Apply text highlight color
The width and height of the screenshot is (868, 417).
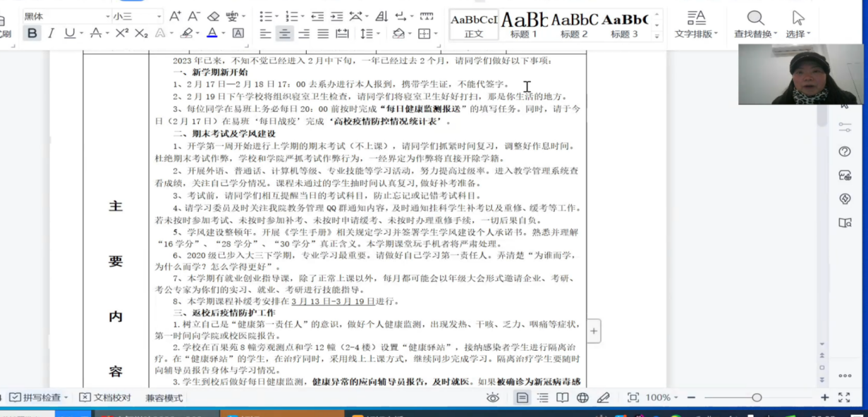click(185, 33)
